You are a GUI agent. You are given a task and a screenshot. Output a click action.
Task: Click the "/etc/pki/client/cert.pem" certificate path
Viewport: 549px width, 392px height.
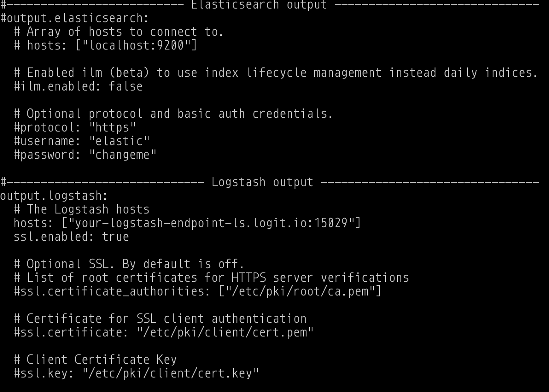[225, 332]
